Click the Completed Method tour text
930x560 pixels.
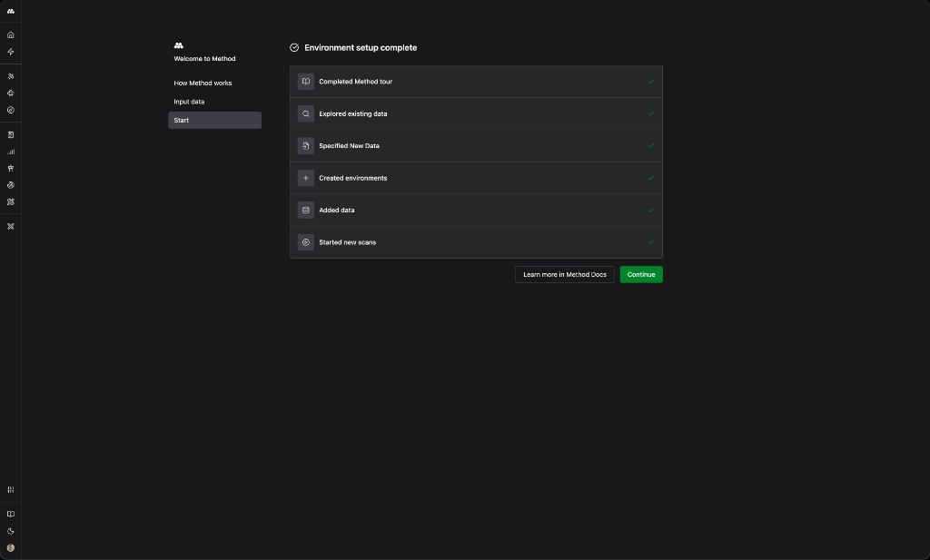[355, 82]
